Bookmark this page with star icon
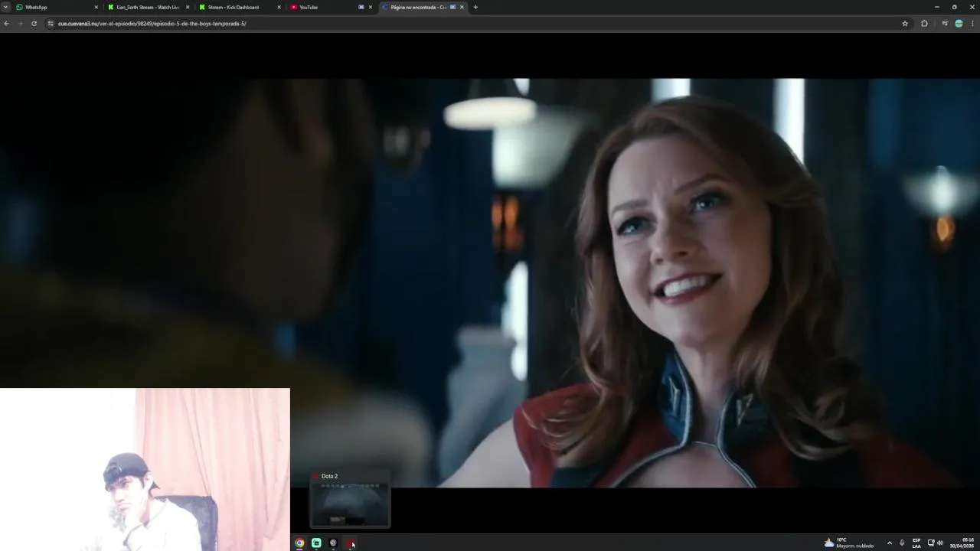 point(905,24)
